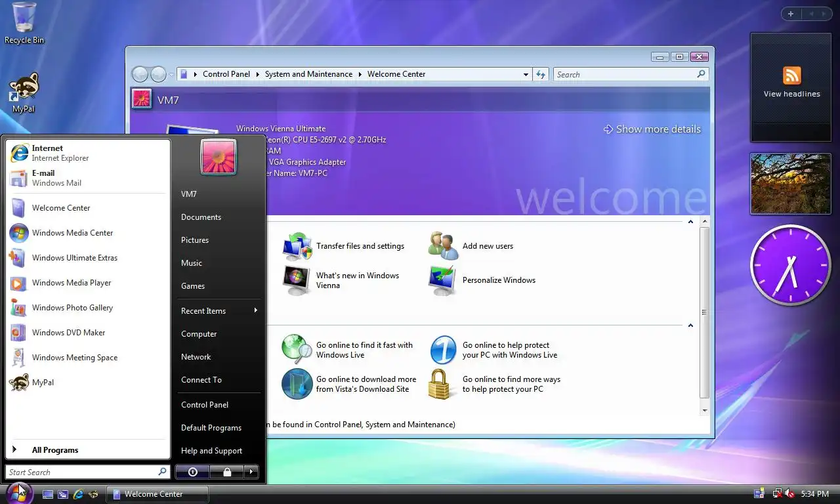
Task: Open address bar history dropdown
Action: coord(526,74)
